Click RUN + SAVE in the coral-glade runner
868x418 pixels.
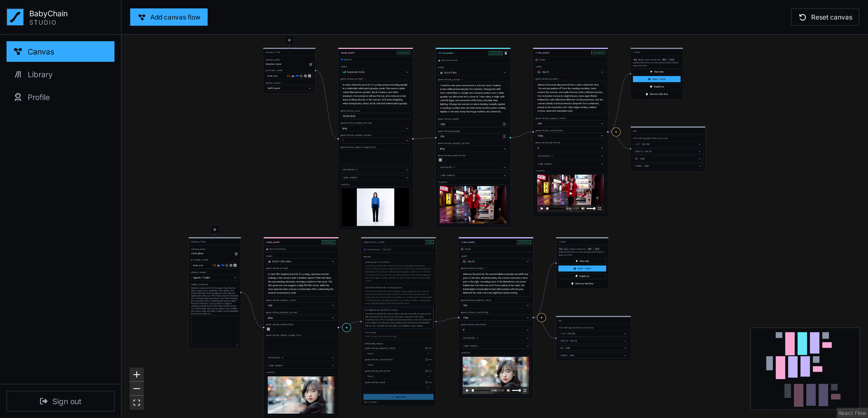pos(582,269)
